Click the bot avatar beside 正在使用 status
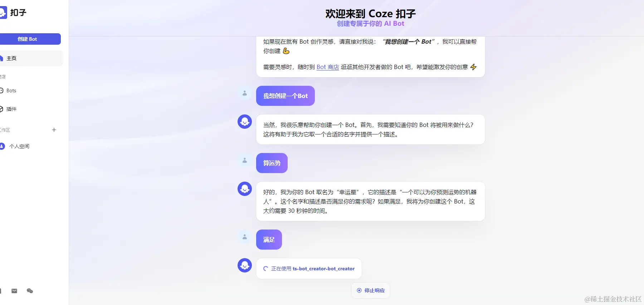This screenshot has width=644, height=305. (x=245, y=265)
